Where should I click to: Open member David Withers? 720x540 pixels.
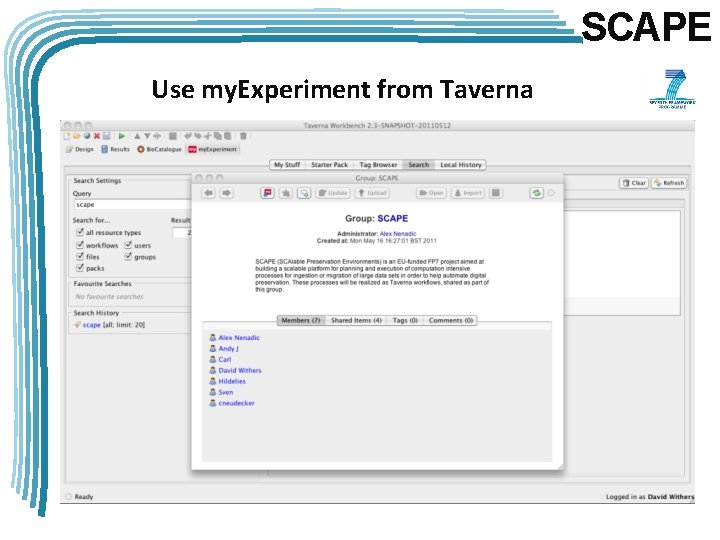pyautogui.click(x=240, y=370)
